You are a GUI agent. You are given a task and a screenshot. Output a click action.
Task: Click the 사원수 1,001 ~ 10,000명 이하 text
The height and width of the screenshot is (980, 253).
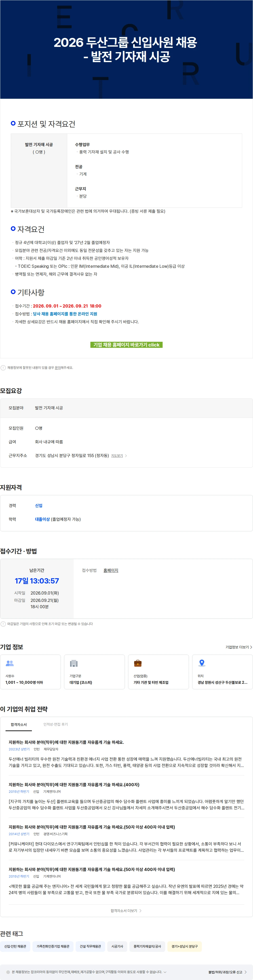click(x=24, y=682)
